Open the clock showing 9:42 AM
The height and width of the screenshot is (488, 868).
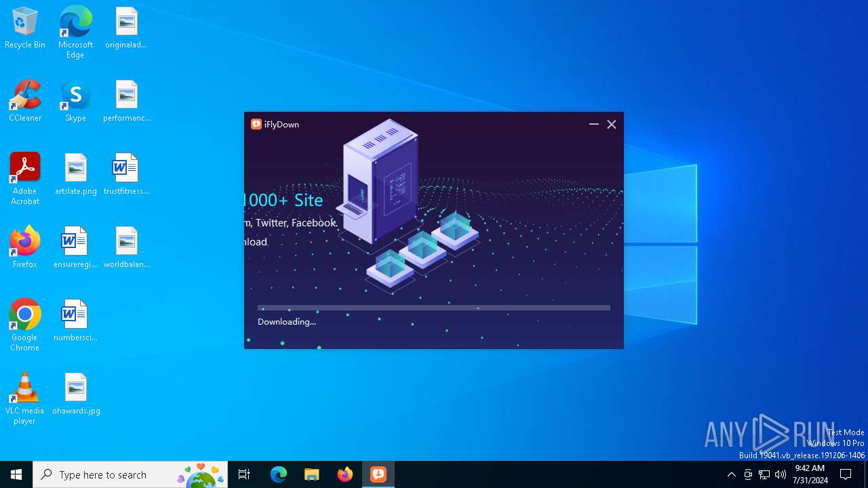(810, 474)
